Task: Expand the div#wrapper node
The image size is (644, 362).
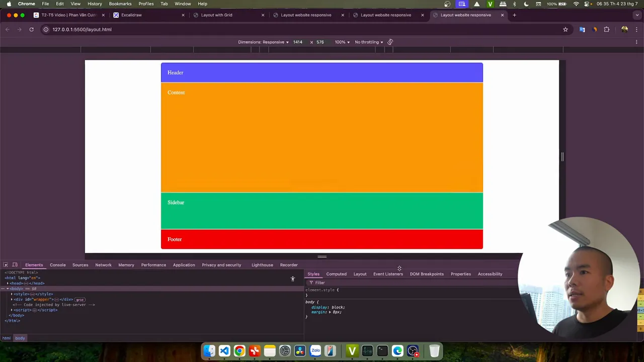Action: [12, 300]
